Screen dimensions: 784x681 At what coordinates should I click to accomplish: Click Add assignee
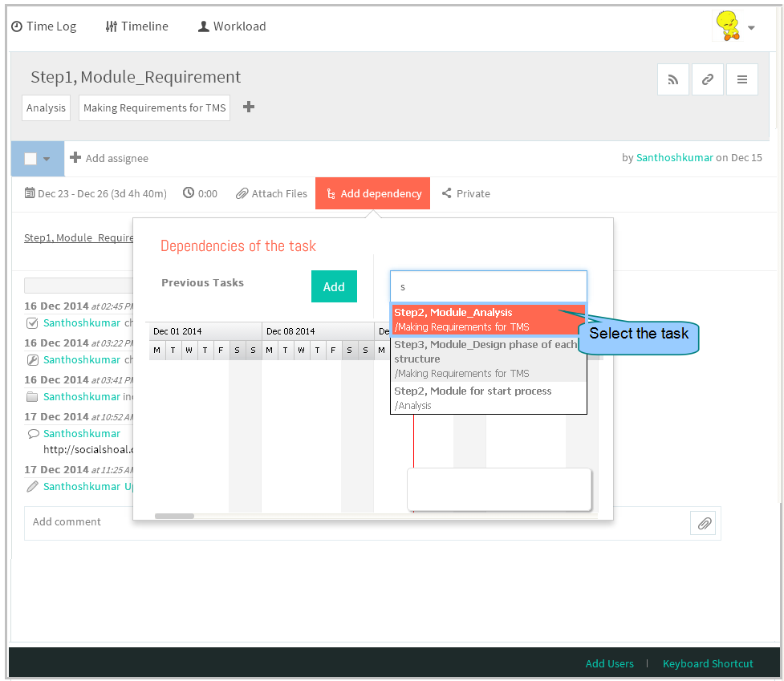[109, 158]
